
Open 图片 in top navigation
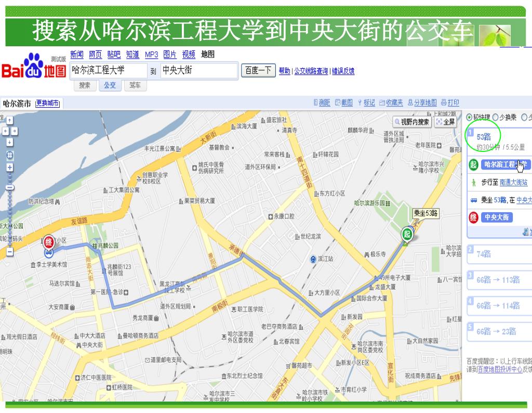[170, 54]
